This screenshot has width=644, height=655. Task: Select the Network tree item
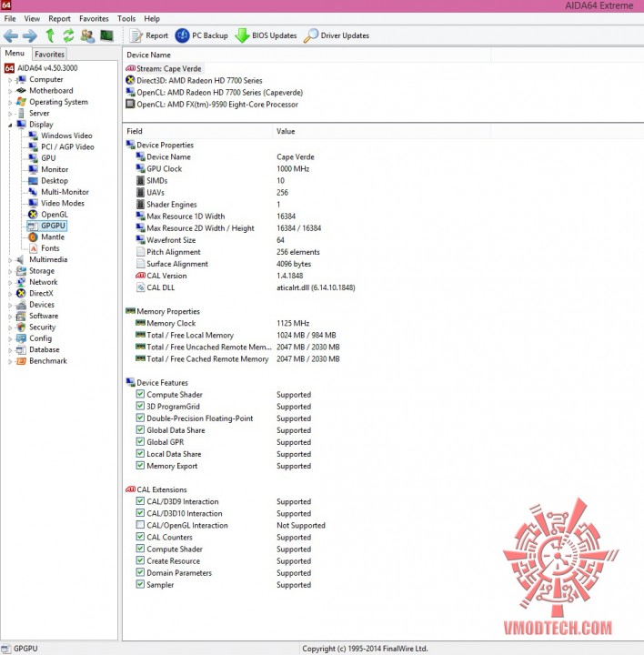point(44,282)
